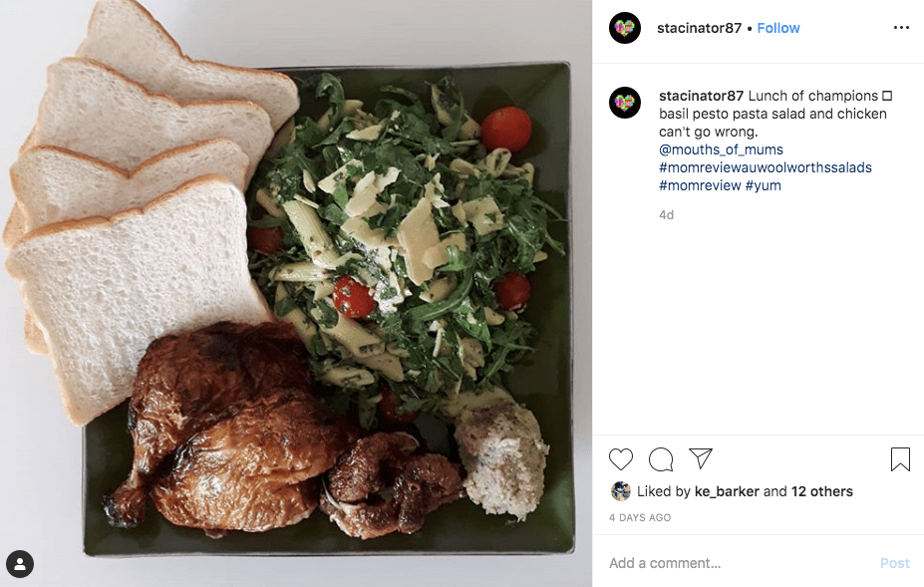Click the ke_barker liker avatar thumbnail
924x587 pixels.
tap(621, 491)
